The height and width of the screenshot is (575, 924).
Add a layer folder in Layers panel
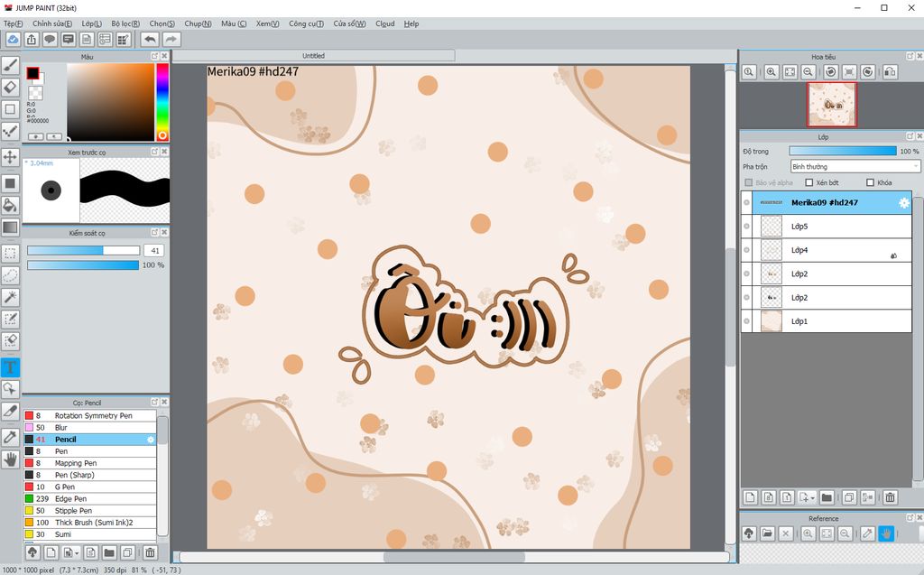[x=827, y=497]
